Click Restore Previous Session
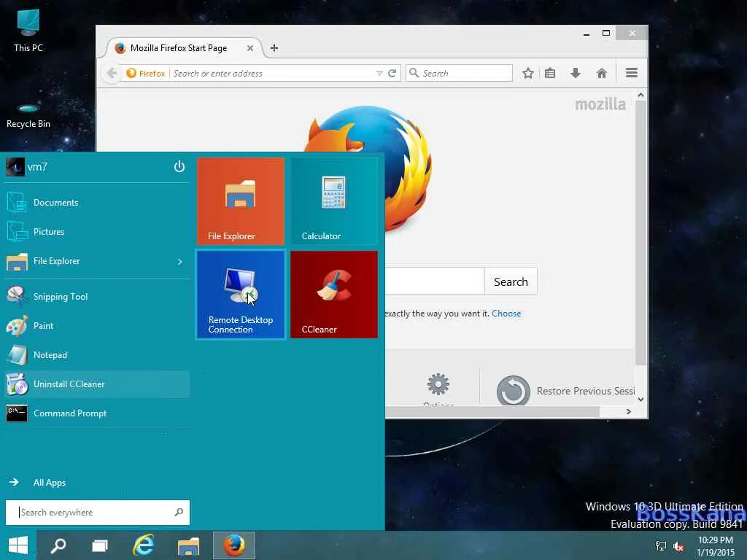The image size is (747, 560). [x=565, y=391]
